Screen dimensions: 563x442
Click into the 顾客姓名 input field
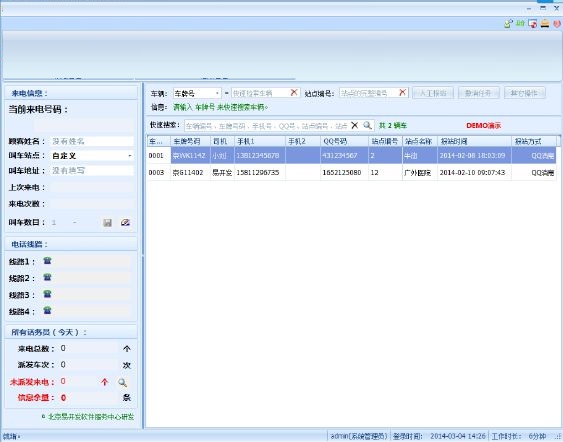[92, 141]
